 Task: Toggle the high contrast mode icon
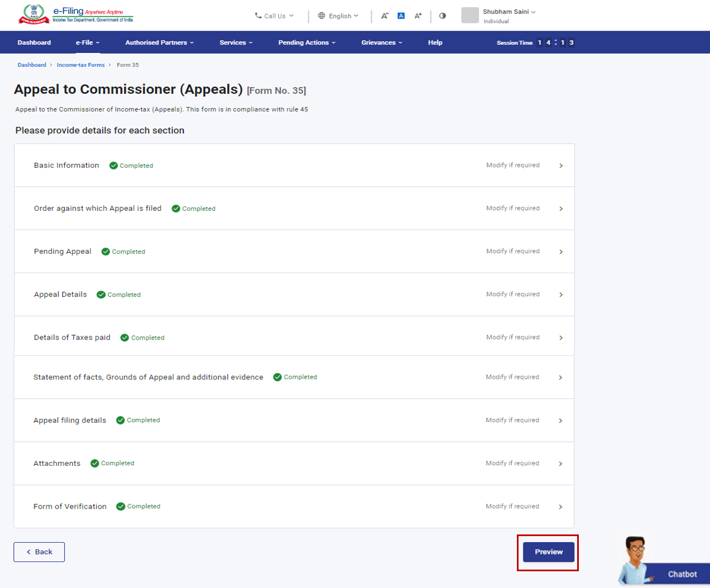click(x=443, y=16)
